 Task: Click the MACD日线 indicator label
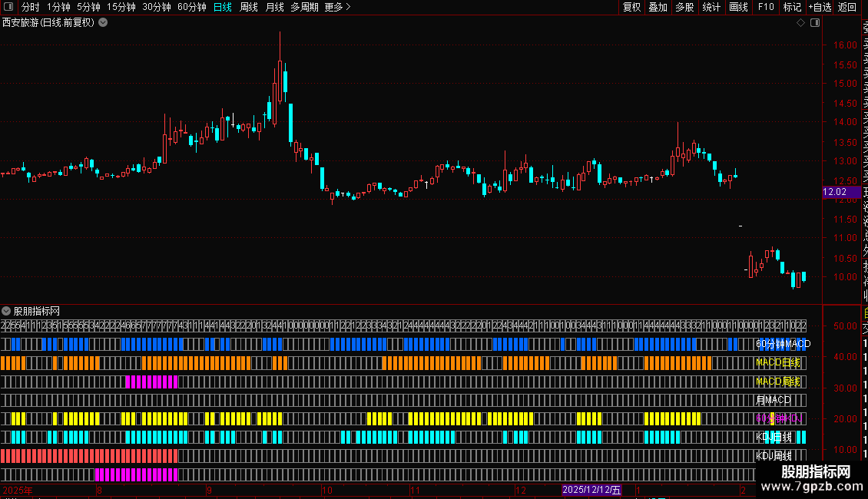pyautogui.click(x=778, y=363)
